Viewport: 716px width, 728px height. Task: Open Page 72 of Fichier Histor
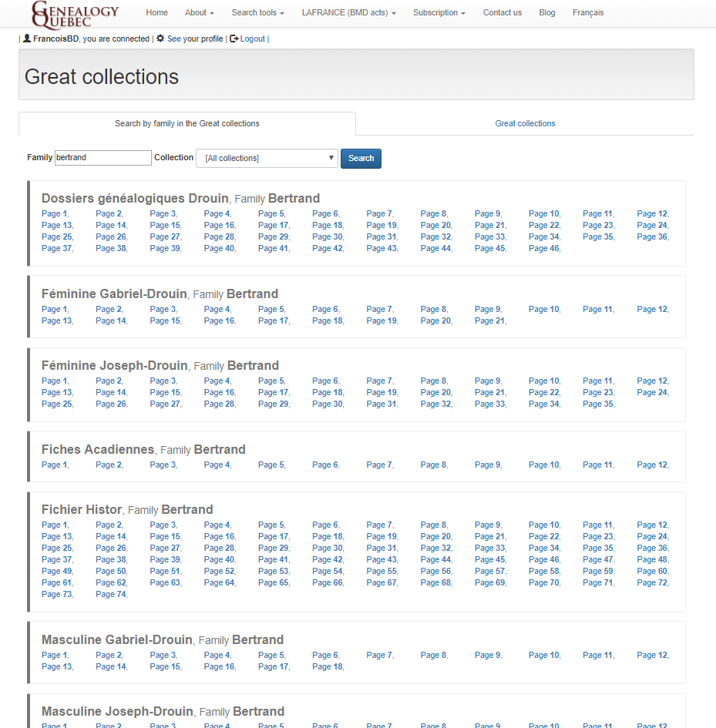[x=652, y=582]
